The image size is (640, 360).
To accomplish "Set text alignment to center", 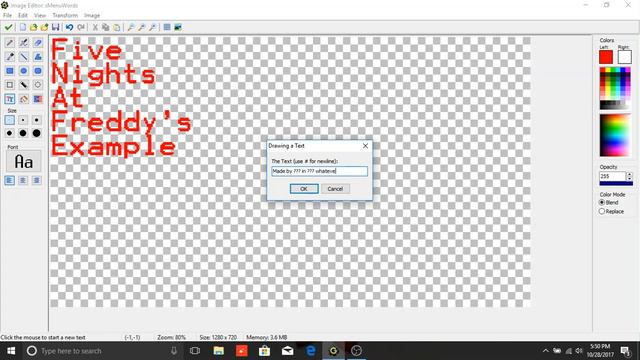I will click(23, 180).
